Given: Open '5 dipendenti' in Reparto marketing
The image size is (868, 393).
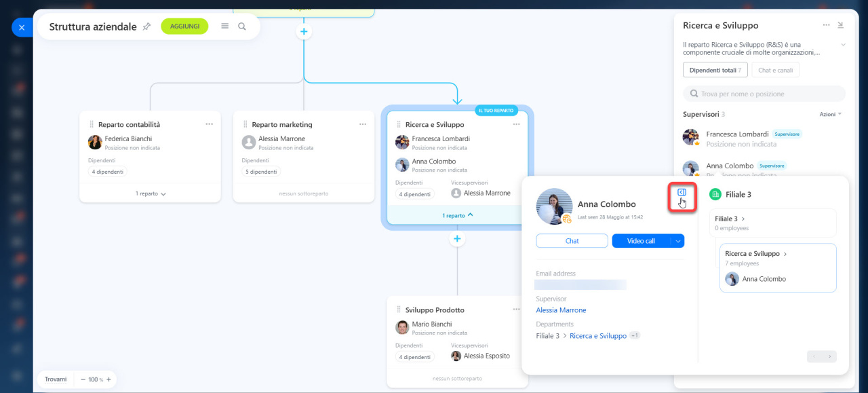Looking at the screenshot, I should point(261,172).
